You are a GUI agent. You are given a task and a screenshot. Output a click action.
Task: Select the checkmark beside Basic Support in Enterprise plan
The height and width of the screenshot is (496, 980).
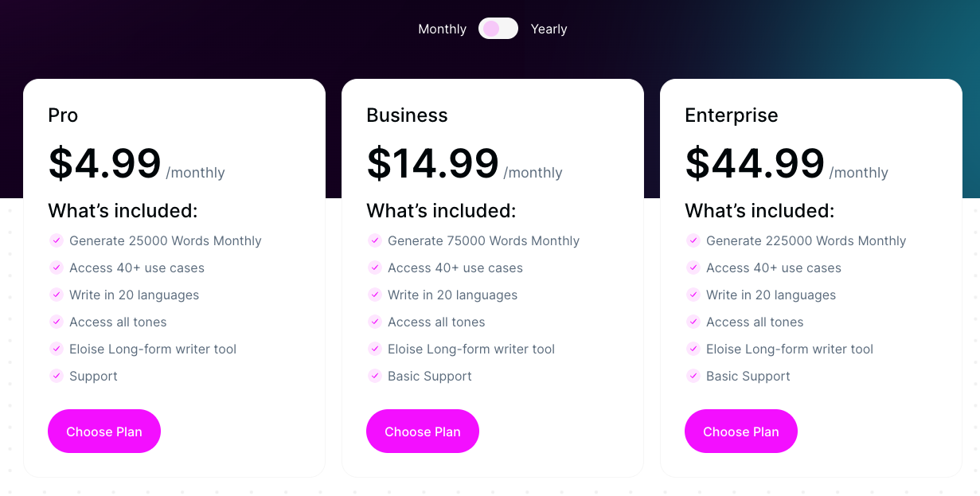[x=693, y=376]
